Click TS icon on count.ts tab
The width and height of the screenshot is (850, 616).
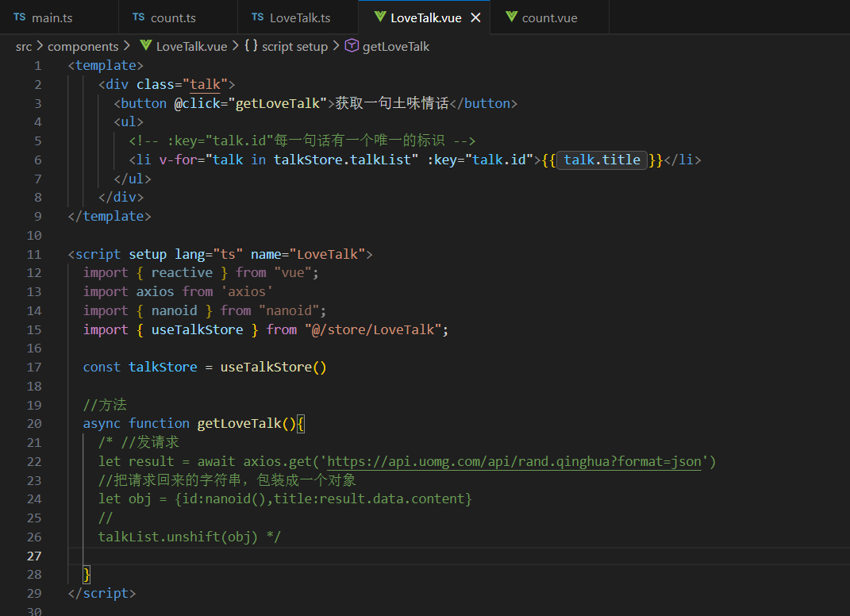(139, 17)
